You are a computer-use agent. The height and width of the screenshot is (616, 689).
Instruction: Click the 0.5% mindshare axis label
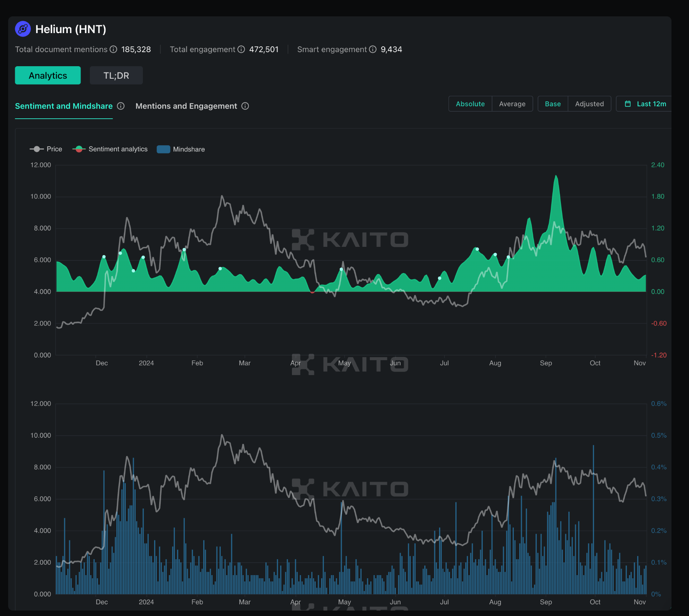point(659,435)
